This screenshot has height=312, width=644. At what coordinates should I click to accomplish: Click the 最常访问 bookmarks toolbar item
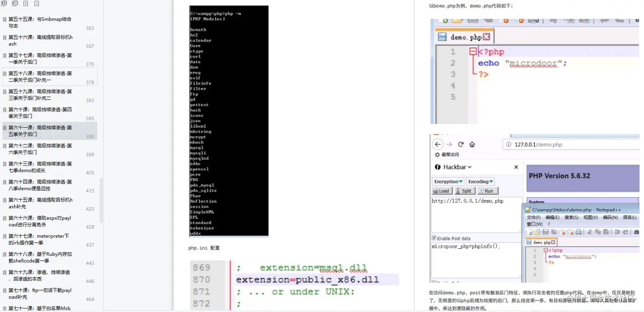(x=447, y=155)
